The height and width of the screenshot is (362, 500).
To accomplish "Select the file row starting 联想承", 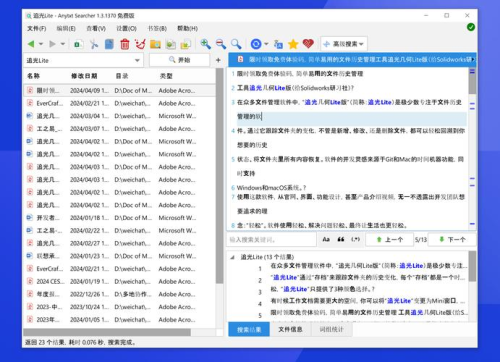I will pyautogui.click(x=119, y=256).
